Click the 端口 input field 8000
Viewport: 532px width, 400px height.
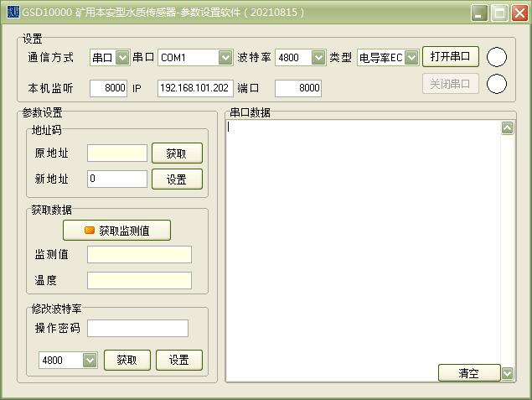(298, 88)
